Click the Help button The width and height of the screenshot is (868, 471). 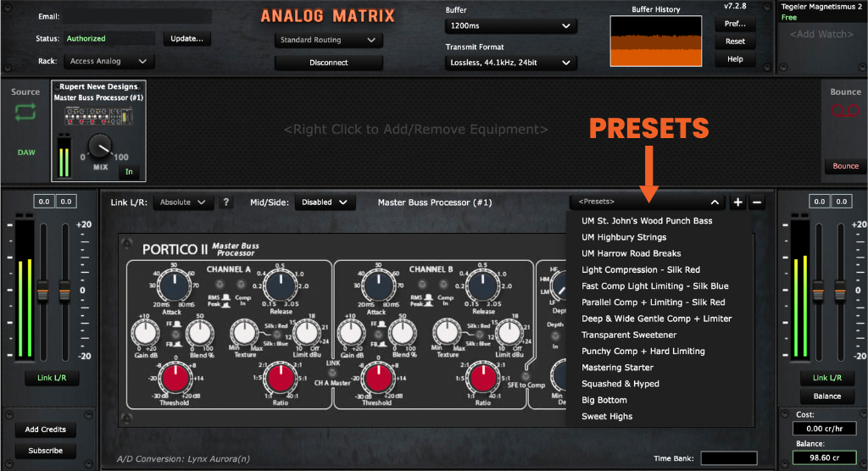735,59
